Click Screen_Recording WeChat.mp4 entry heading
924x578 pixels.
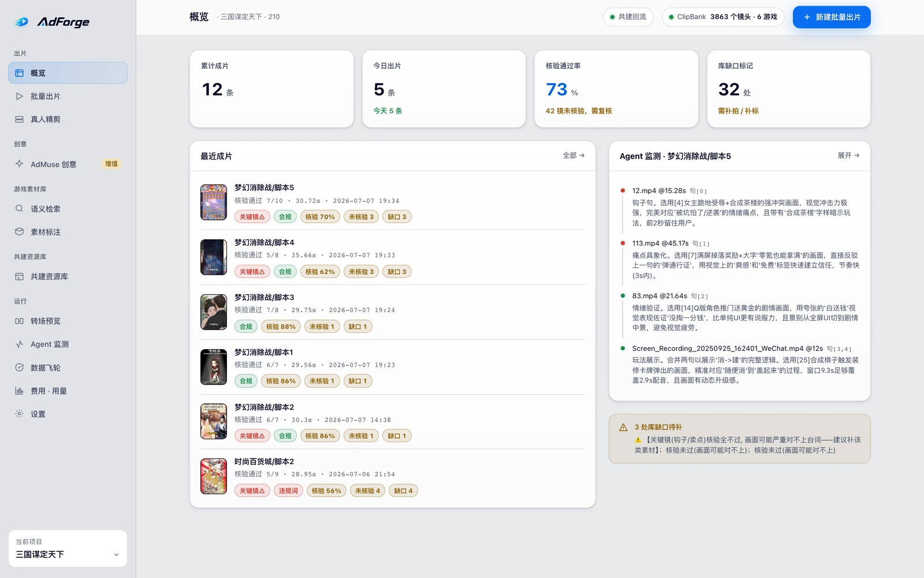coord(727,349)
